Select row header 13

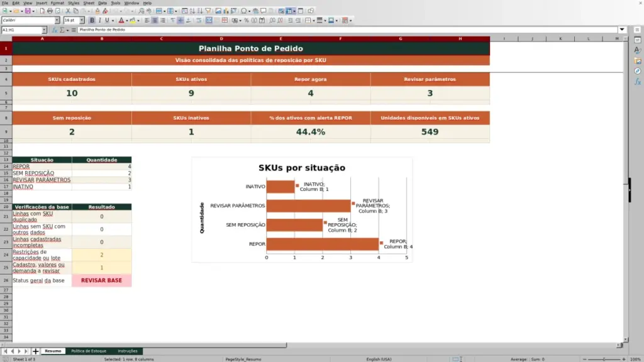pyautogui.click(x=6, y=160)
